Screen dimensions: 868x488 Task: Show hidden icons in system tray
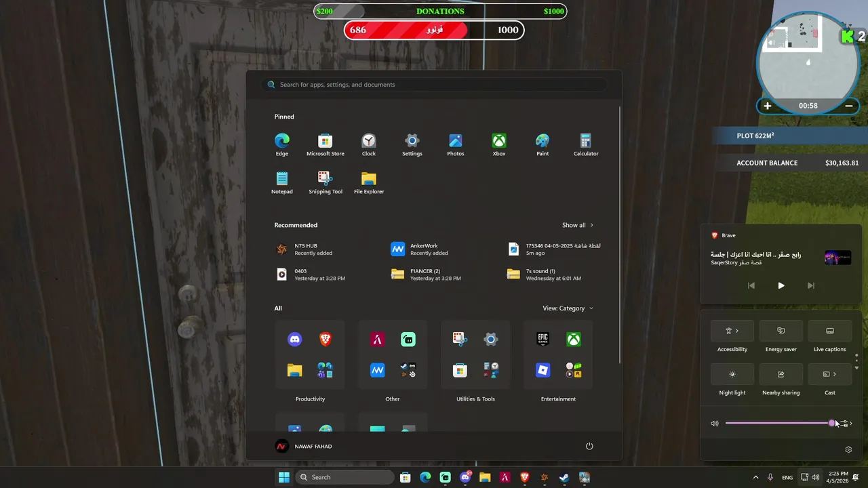click(755, 477)
